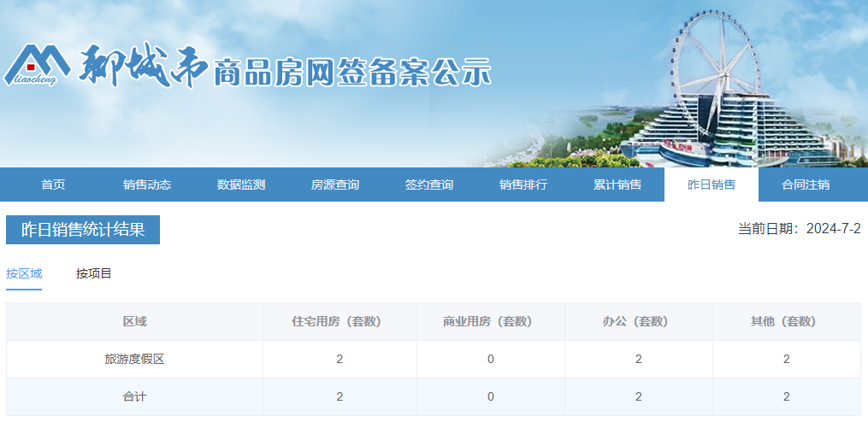Click the 区域 column header
868x422 pixels.
tap(134, 322)
